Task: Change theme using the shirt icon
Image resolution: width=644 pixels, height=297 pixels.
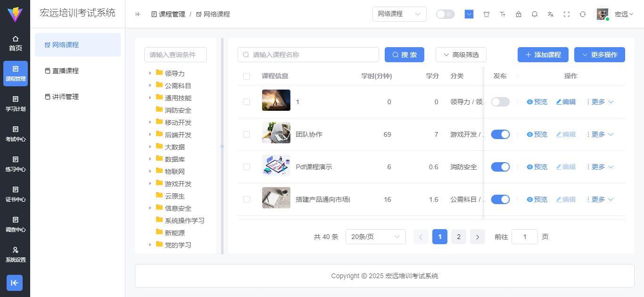Action: click(x=486, y=14)
